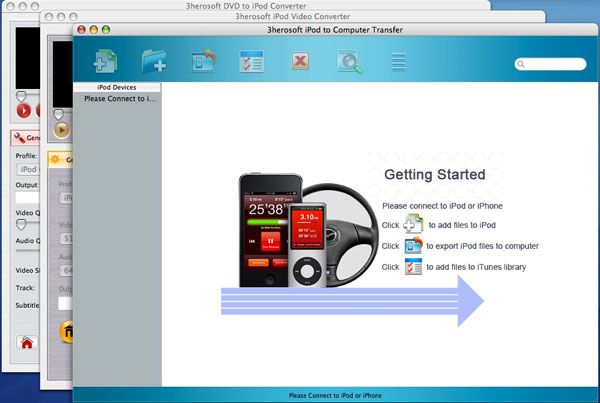Click preview seek slider in DVD to iPod Converter
This screenshot has height=403, width=600.
point(21,96)
